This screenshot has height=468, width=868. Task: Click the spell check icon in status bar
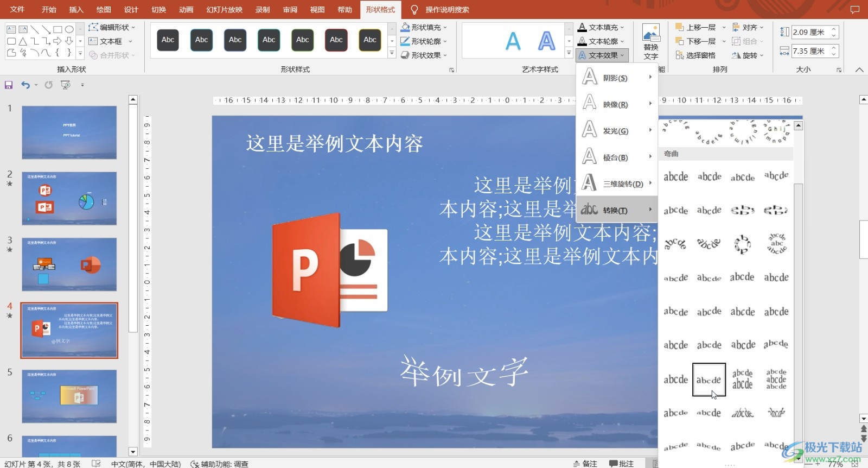point(96,464)
